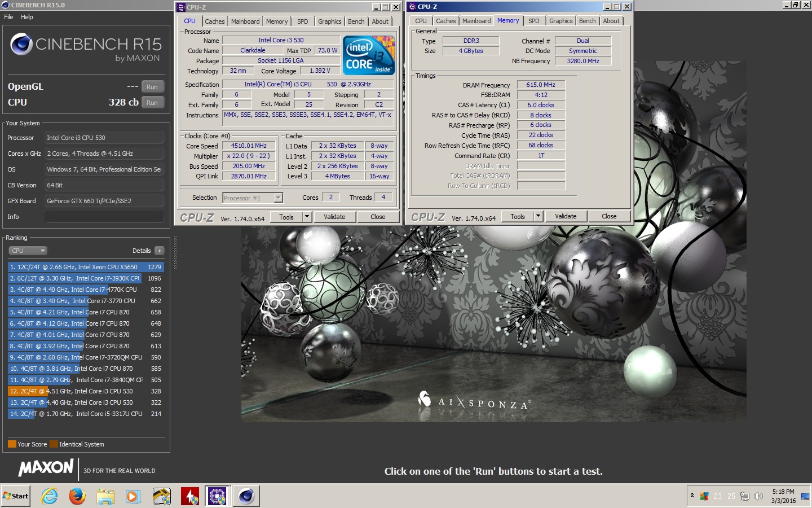This screenshot has height=508, width=812.
Task: Switch to Memory tab in left CPU-Z
Action: [277, 21]
